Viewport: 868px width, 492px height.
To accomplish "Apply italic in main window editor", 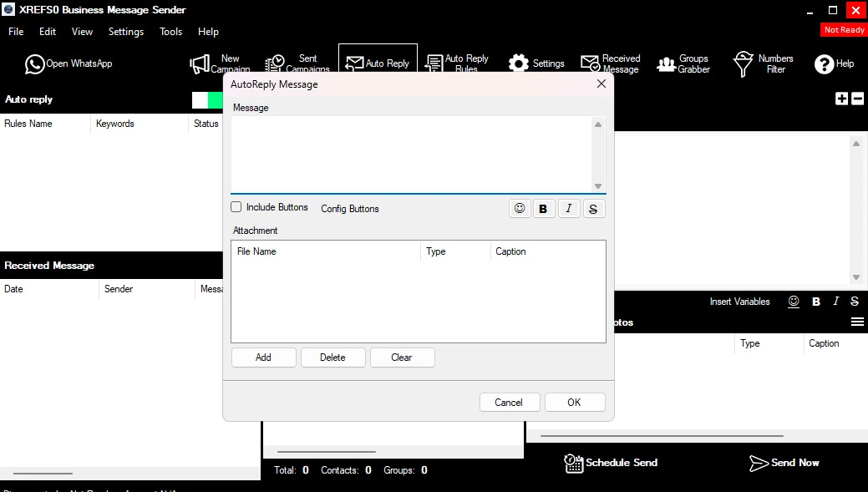I will point(836,301).
